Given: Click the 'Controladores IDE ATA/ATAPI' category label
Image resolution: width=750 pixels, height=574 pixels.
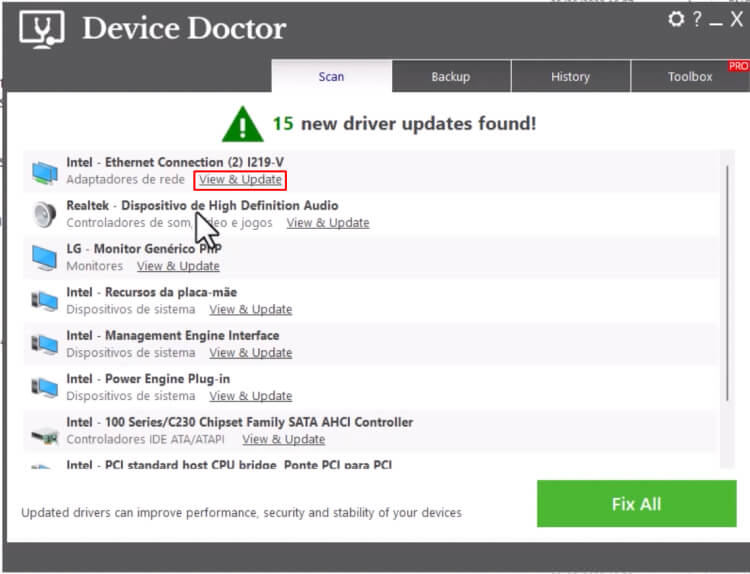Looking at the screenshot, I should pos(145,439).
